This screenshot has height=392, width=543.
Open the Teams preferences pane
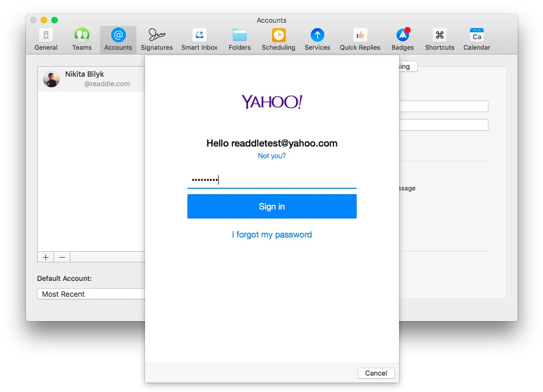tap(82, 40)
